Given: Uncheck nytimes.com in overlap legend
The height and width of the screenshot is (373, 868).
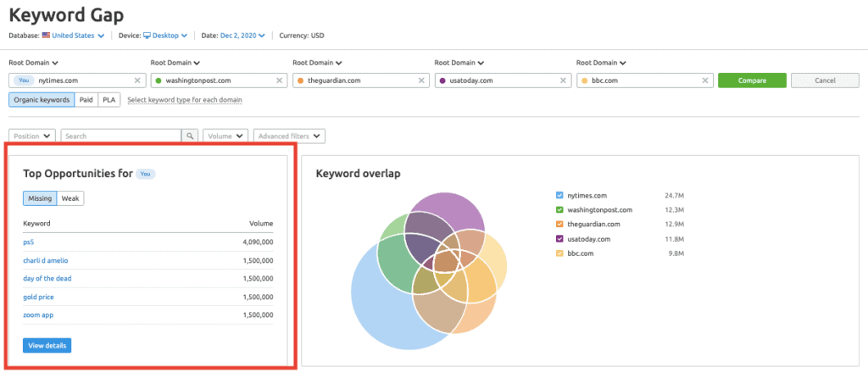Looking at the screenshot, I should point(559,195).
